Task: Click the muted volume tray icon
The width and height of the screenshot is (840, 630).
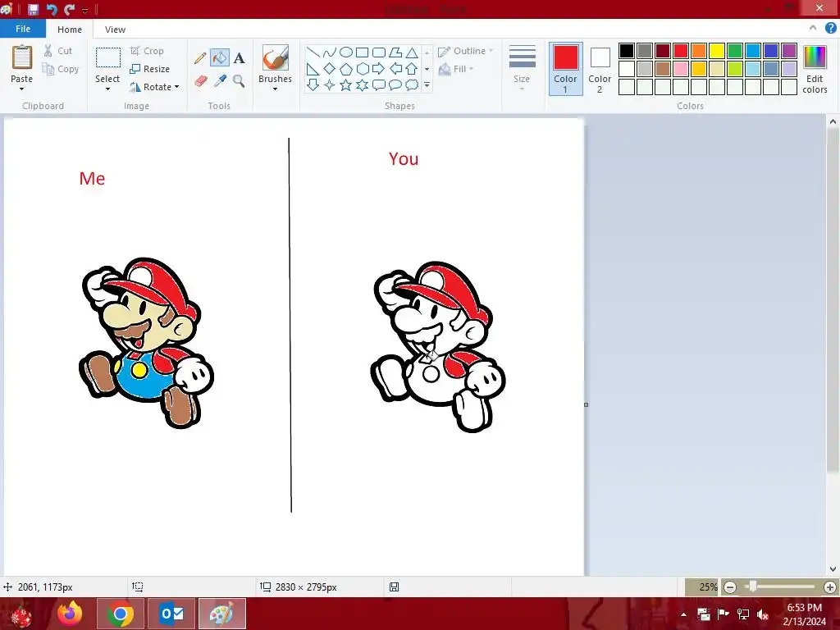Action: (763, 614)
